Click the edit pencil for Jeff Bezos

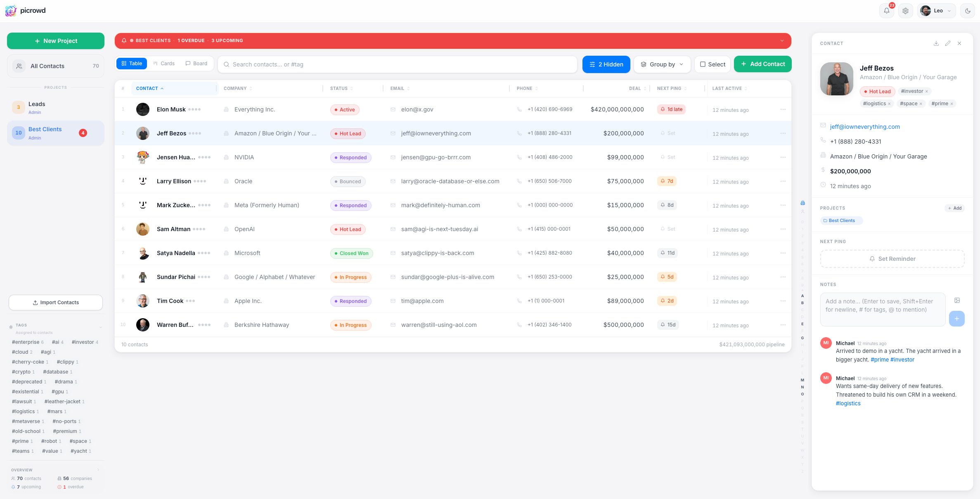[x=948, y=43]
